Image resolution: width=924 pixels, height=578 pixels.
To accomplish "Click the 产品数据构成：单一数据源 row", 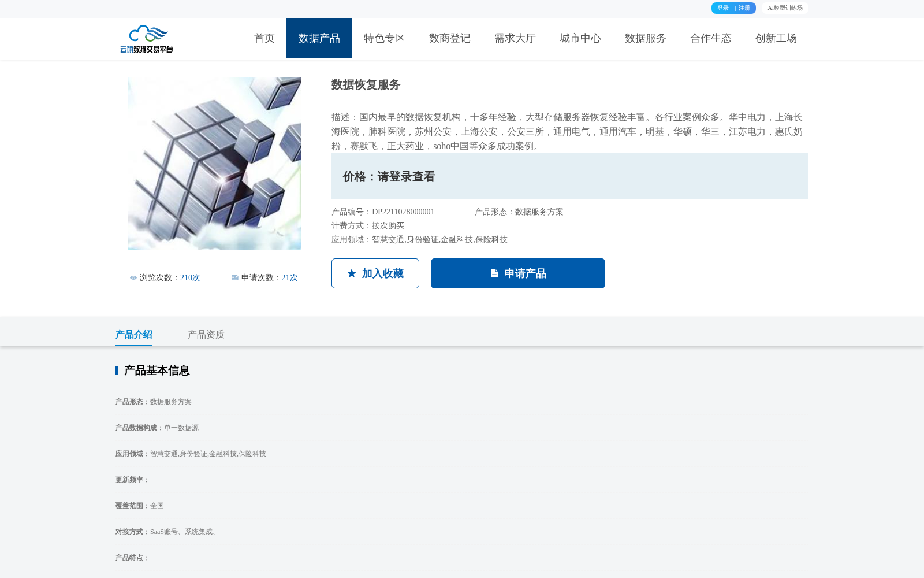I will 157,428.
